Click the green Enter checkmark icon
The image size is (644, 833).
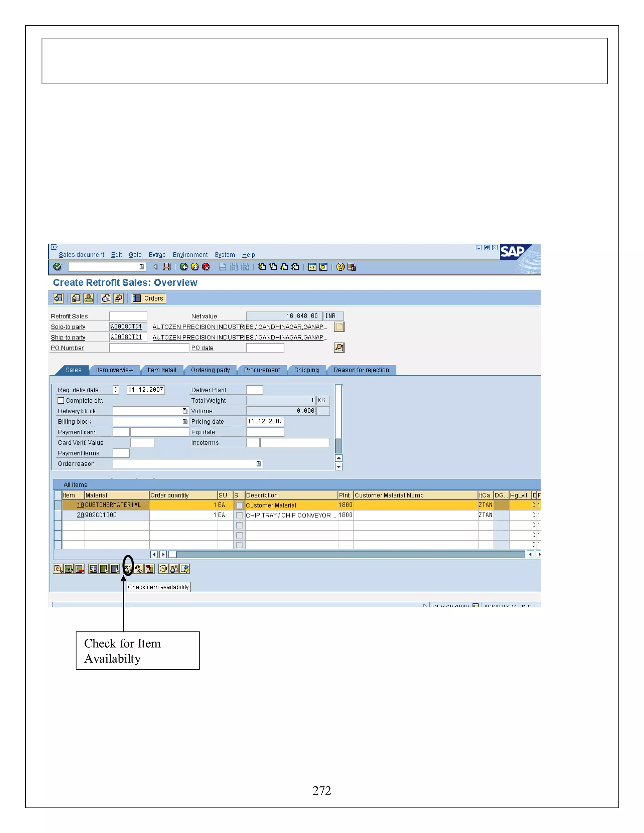pos(58,267)
